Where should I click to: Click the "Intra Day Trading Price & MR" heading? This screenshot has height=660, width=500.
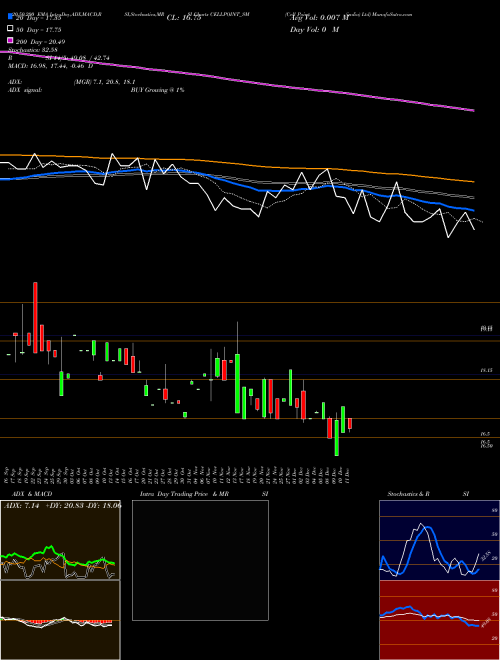(x=184, y=494)
